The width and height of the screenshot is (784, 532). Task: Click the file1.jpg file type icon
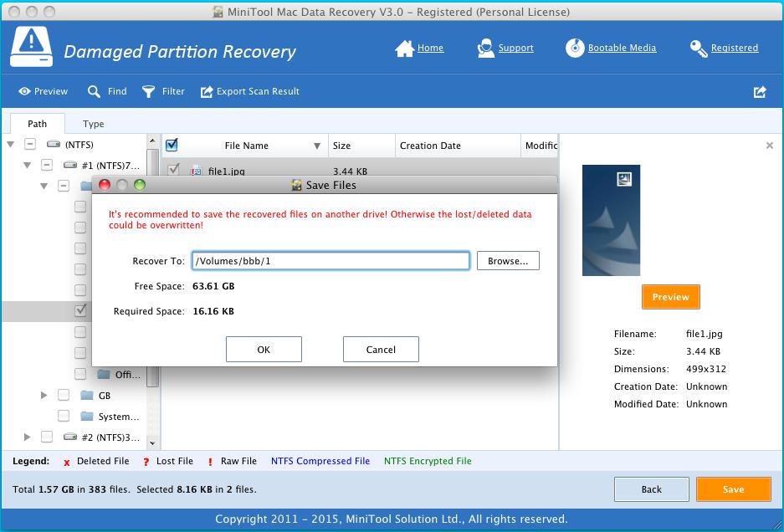point(196,171)
